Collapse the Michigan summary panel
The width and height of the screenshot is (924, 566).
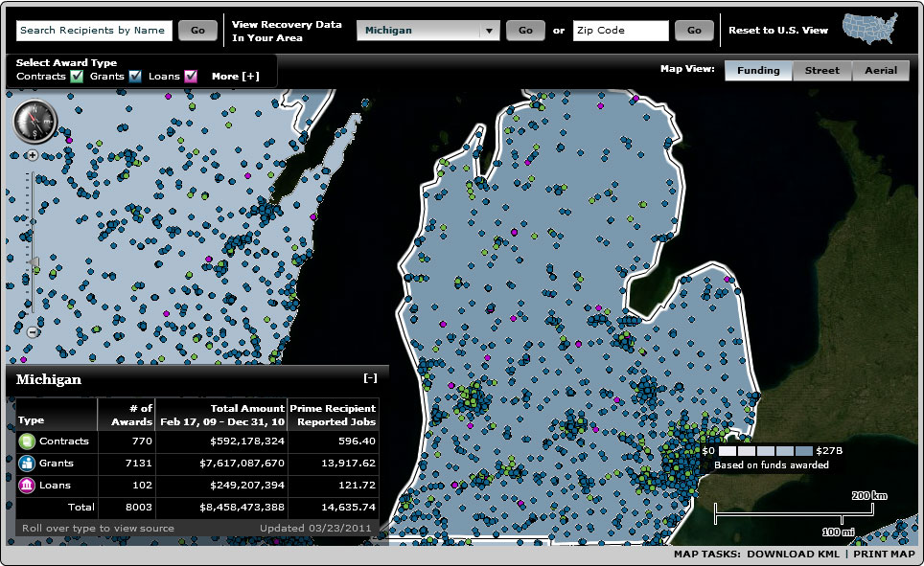pos(370,378)
